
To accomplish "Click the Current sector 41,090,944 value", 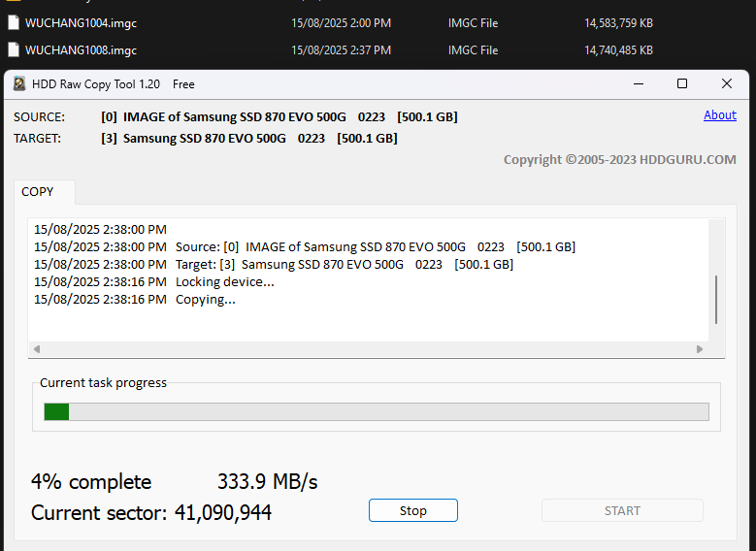I will click(x=223, y=512).
